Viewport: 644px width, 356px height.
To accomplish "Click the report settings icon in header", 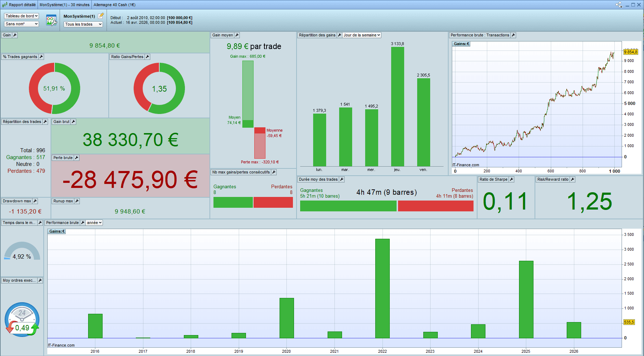I will click(51, 20).
